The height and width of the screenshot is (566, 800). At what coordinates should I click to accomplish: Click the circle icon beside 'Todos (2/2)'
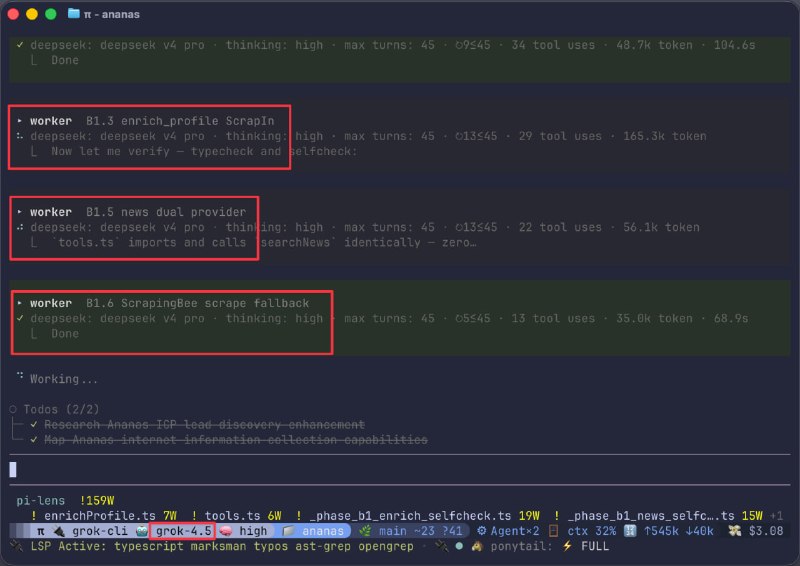click(x=13, y=409)
